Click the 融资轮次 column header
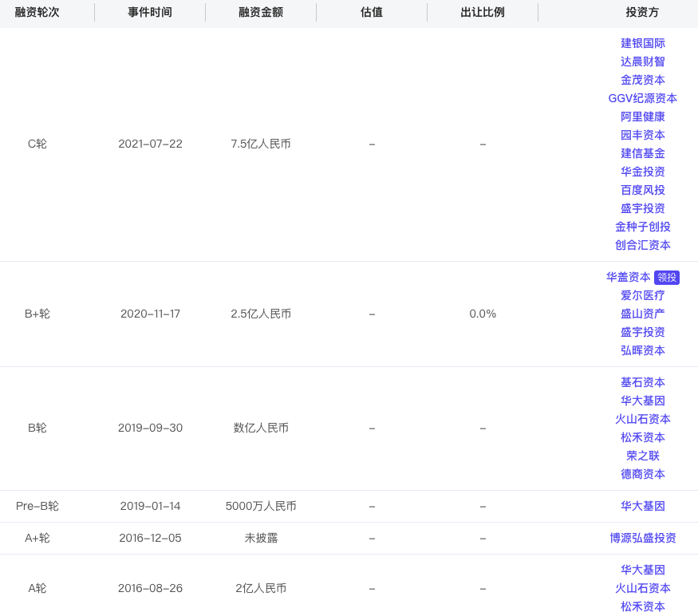The image size is (698, 616). pyautogui.click(x=37, y=12)
